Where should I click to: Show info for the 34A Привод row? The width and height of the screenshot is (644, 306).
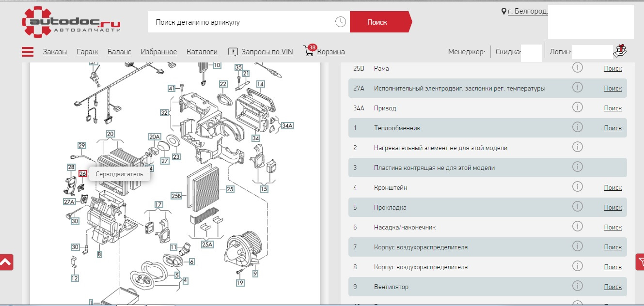click(x=577, y=107)
